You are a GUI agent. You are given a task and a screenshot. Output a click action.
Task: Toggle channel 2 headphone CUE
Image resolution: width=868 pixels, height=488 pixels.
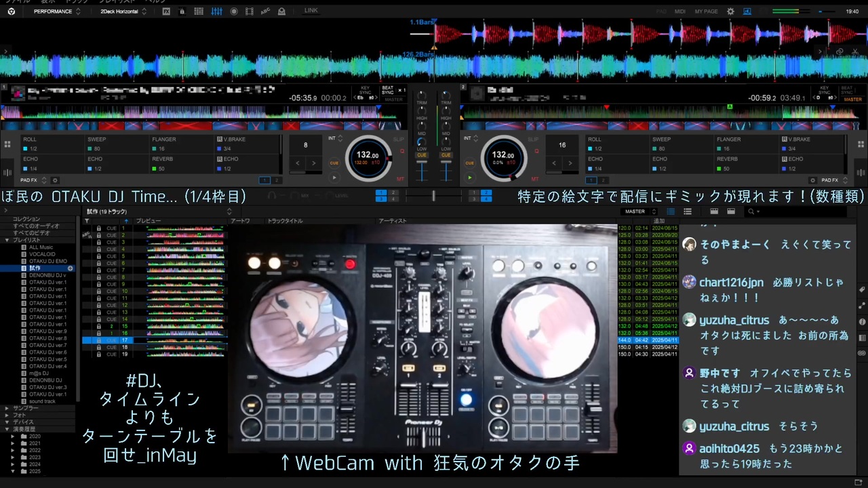tap(446, 155)
